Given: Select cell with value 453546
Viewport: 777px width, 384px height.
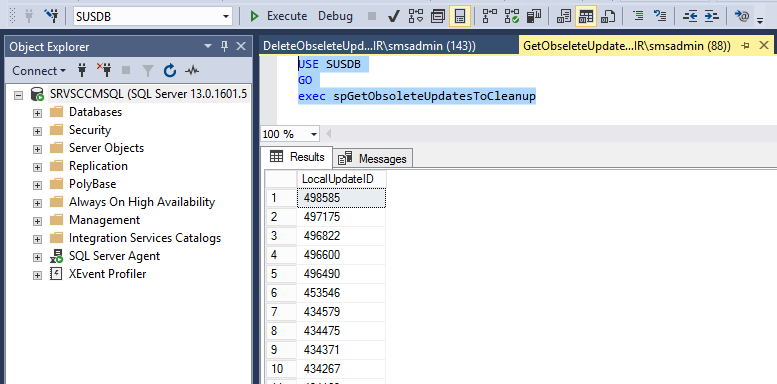Looking at the screenshot, I should 341,293.
